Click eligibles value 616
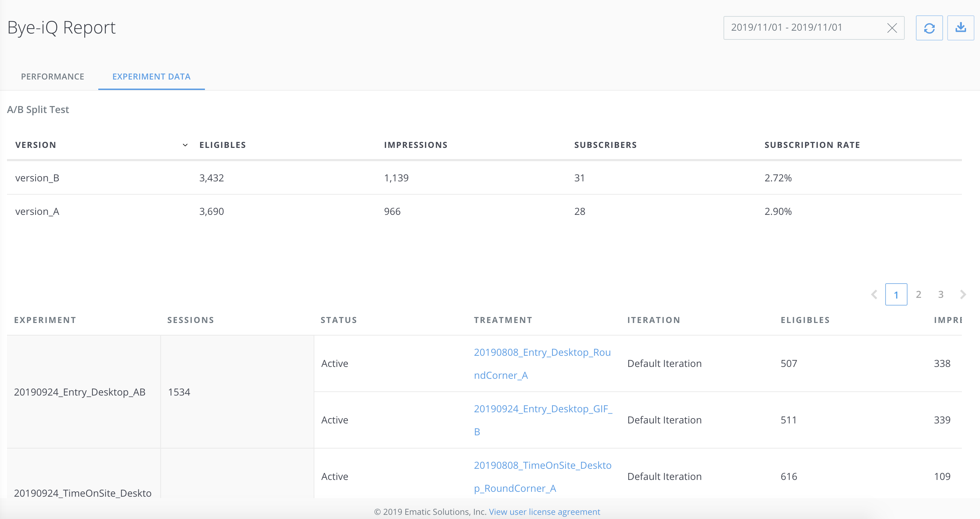Image resolution: width=980 pixels, height=519 pixels. (789, 477)
